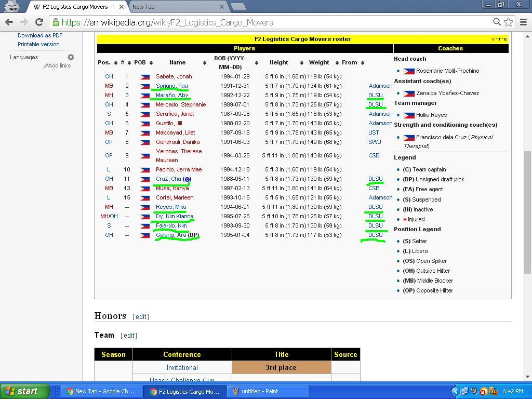
Task: Open the Languages settings gear
Action: 71,57
